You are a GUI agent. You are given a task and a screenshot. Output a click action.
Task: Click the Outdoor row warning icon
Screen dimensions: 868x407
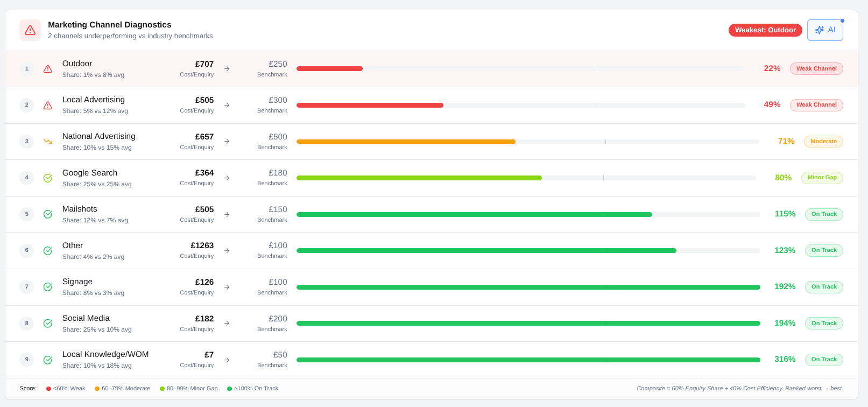click(x=48, y=69)
